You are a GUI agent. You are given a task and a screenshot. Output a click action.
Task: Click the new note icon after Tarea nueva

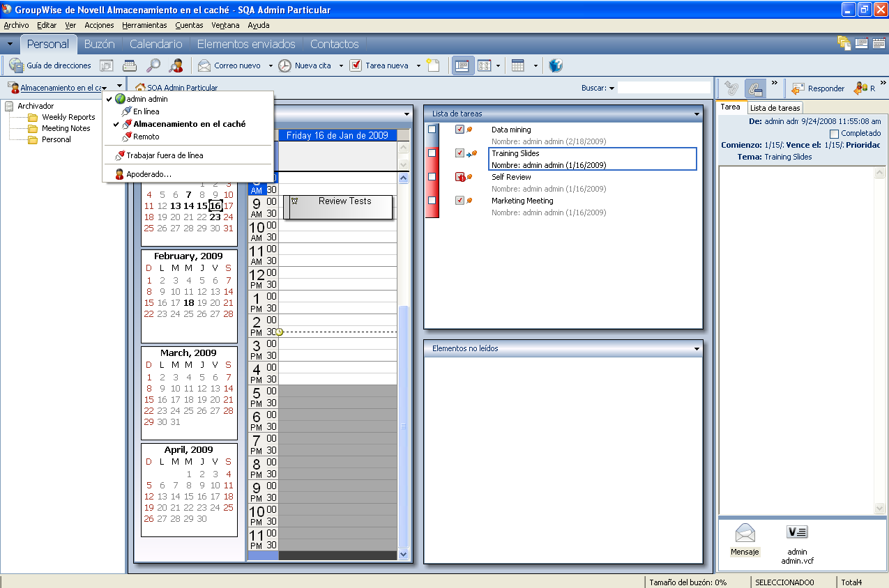click(x=433, y=65)
